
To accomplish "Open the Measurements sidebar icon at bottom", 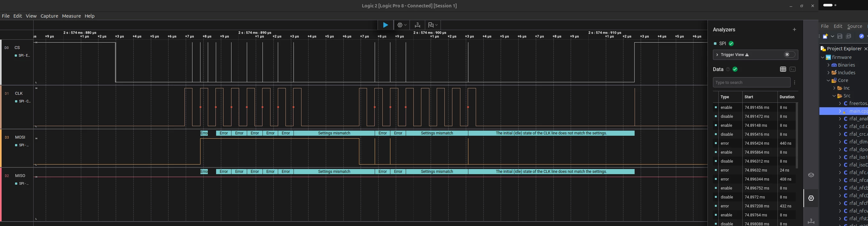I will pyautogui.click(x=811, y=221).
